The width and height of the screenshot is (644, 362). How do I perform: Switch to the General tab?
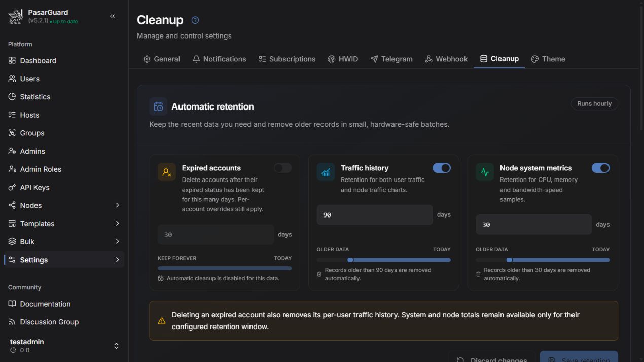tap(162, 59)
